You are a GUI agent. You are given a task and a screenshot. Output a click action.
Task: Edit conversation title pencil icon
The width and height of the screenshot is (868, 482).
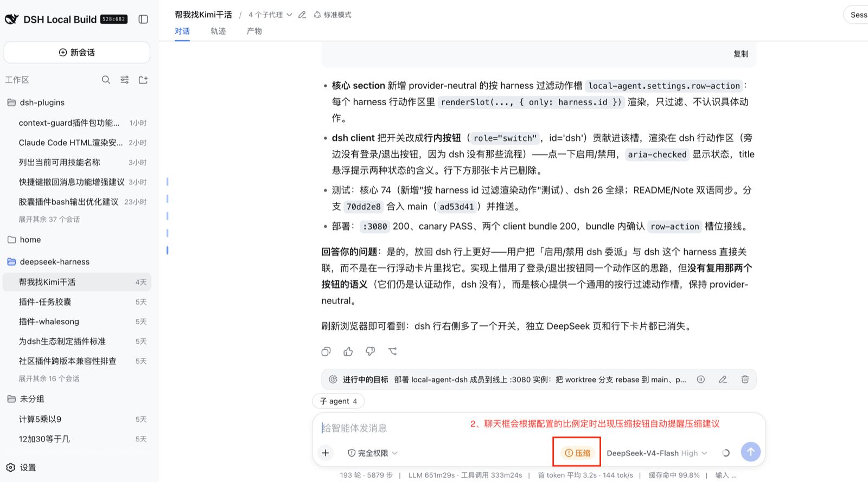pos(302,15)
